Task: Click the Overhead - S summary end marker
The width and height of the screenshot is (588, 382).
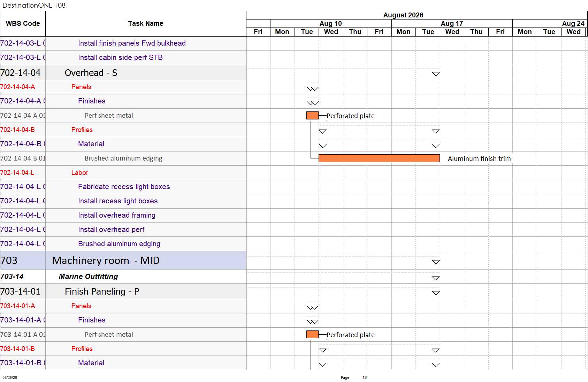Action: (x=436, y=74)
